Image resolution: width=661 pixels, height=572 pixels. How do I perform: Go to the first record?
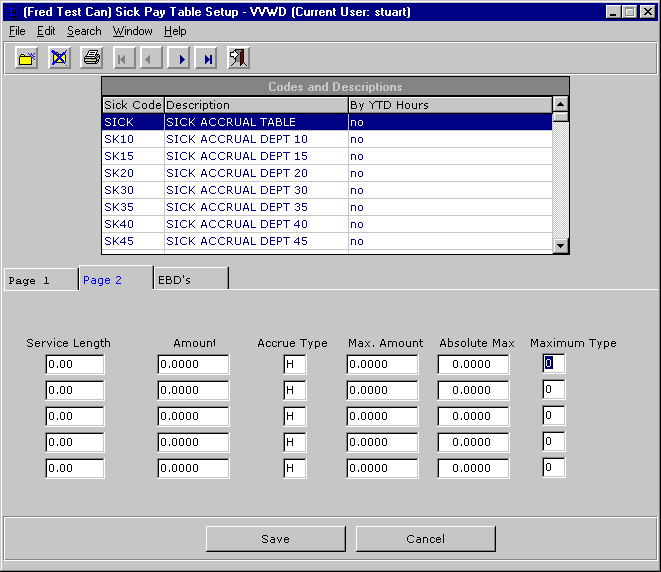[x=124, y=59]
